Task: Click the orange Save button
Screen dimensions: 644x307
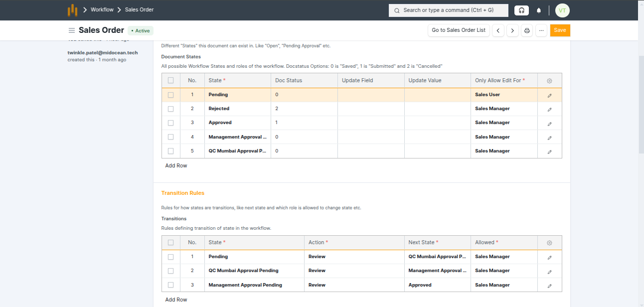Action: [560, 30]
